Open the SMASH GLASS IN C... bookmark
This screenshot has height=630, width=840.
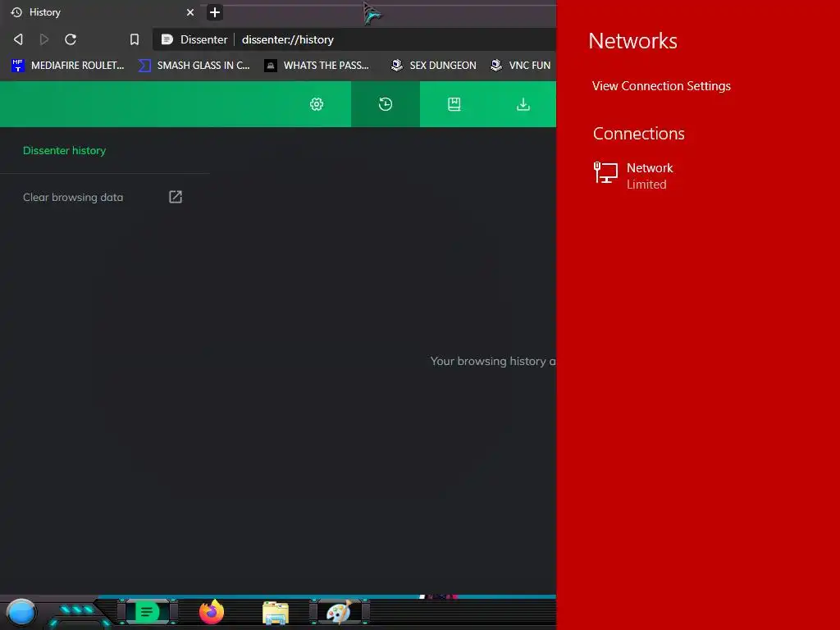point(194,66)
